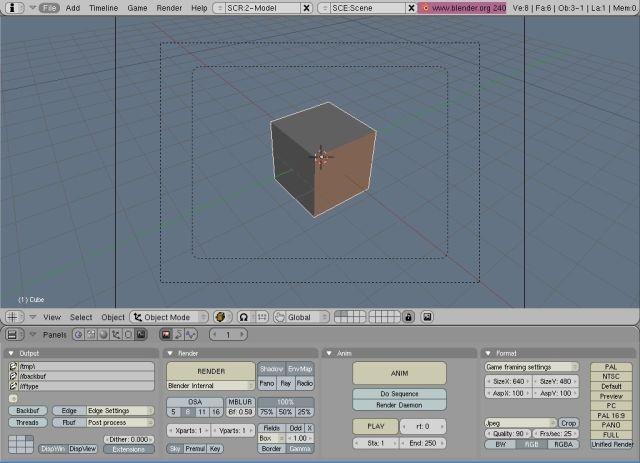Click the PLAY button
Image resolution: width=640 pixels, height=463 pixels.
tap(376, 426)
